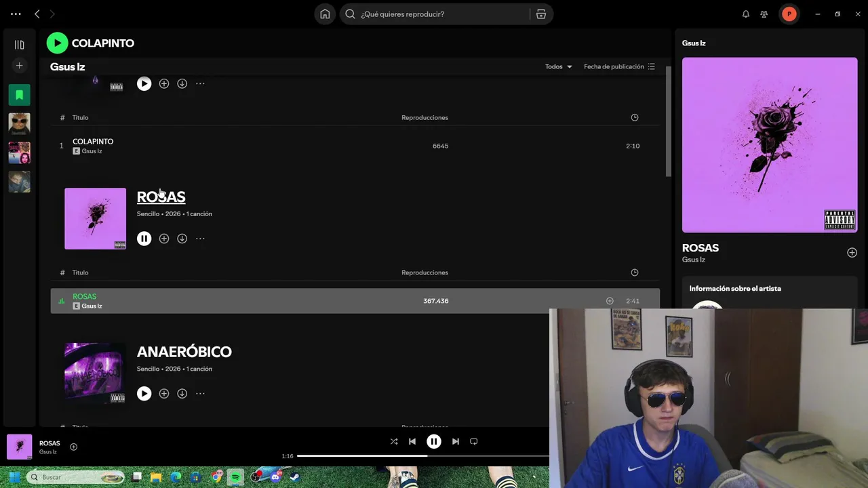Open the pink-haired playlist thumbnail in sidebar

click(19, 152)
